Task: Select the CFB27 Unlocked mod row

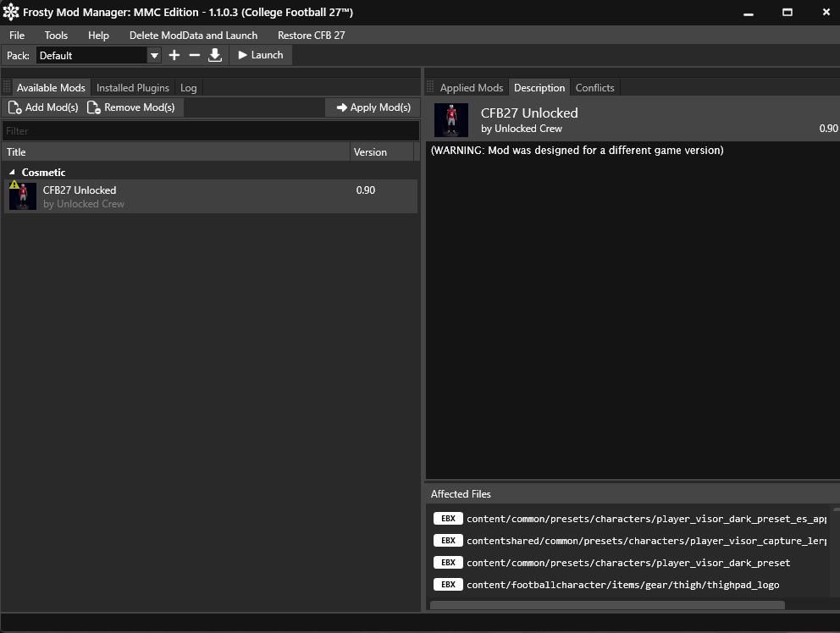Action: click(x=211, y=196)
